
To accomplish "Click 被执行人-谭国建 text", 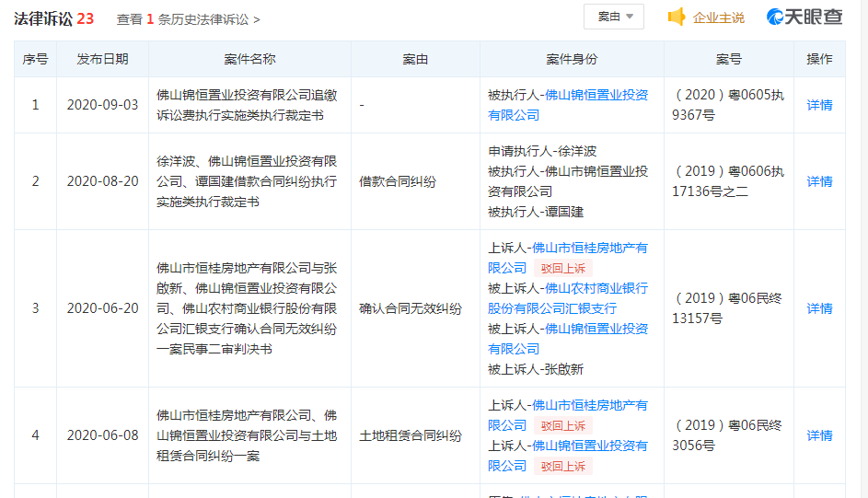I will [536, 212].
